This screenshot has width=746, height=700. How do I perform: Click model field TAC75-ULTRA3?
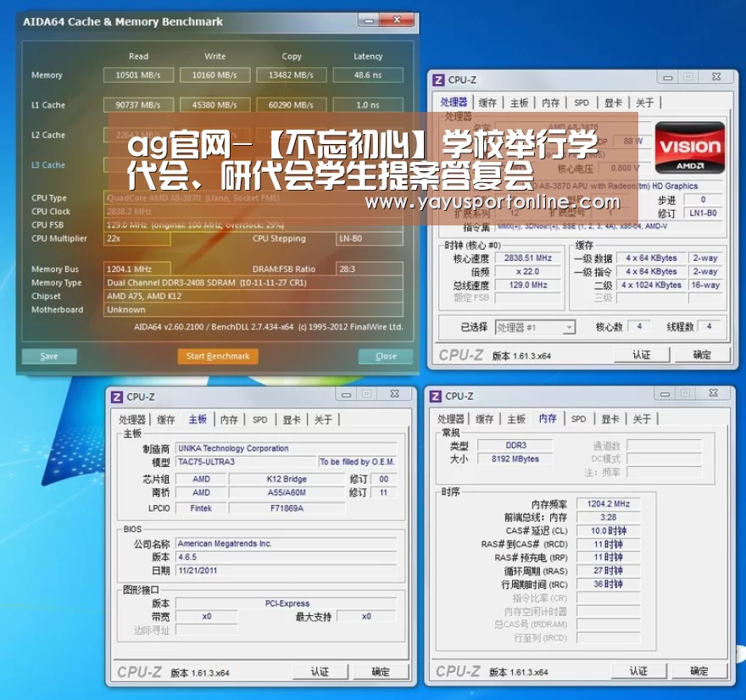pyautogui.click(x=246, y=462)
